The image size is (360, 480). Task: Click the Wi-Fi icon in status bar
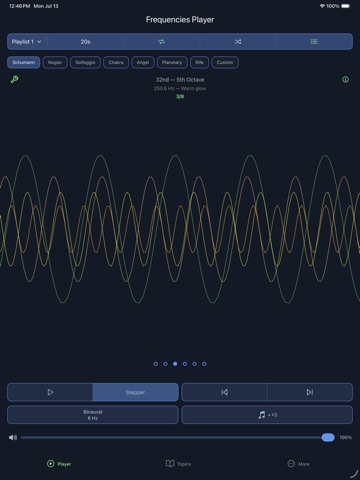pos(322,6)
